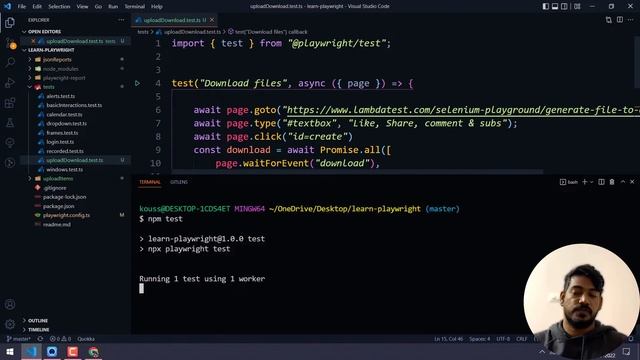Open windows.test.ts file
This screenshot has width=640, height=360.
[64, 169]
